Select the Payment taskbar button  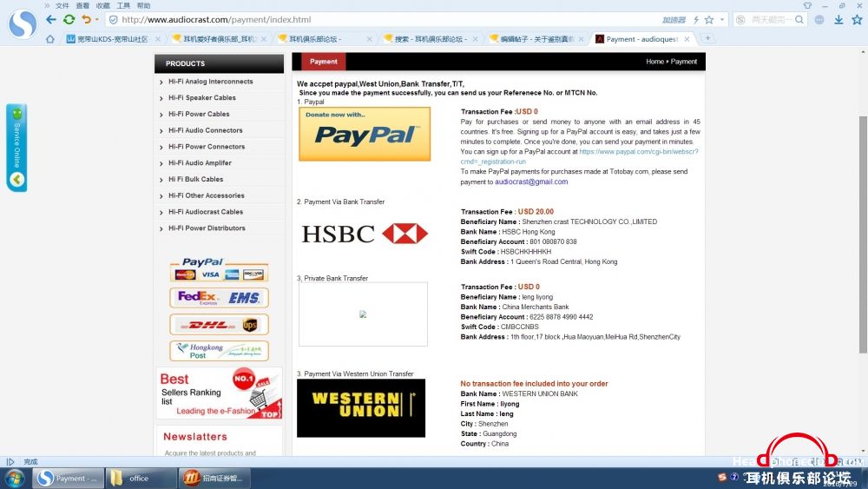coord(68,479)
